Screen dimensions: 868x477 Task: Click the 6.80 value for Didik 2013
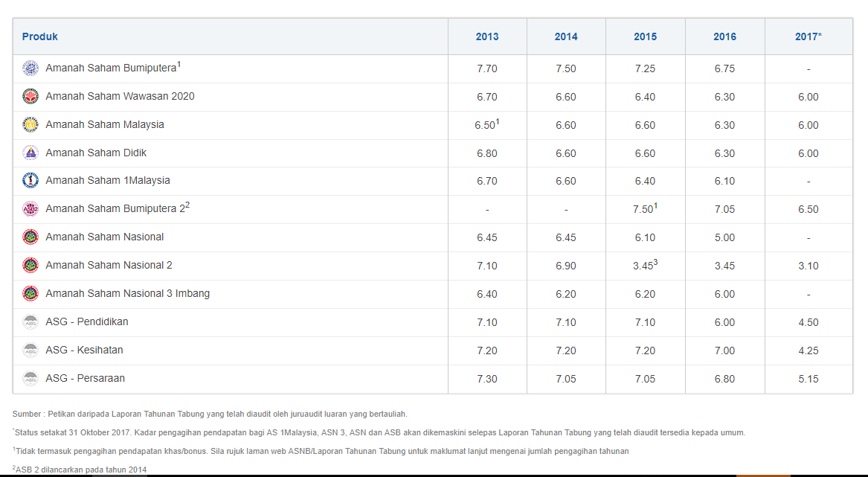coord(487,153)
